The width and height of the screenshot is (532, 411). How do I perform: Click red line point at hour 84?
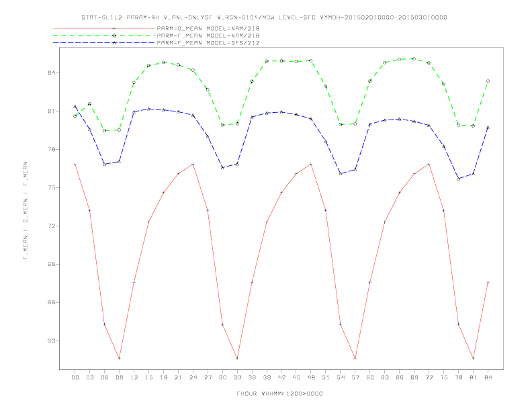[488, 282]
